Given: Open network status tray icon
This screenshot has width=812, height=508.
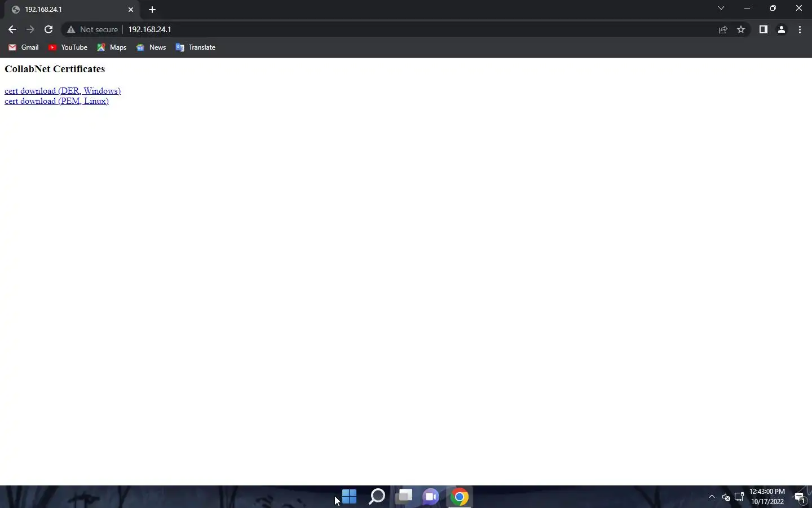Looking at the screenshot, I should tap(739, 497).
